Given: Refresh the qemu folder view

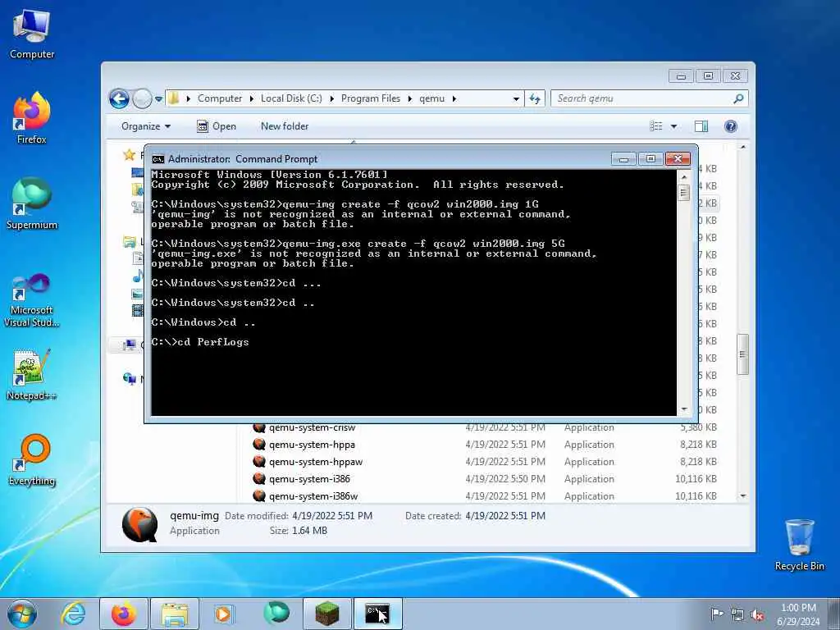Looking at the screenshot, I should [535, 98].
